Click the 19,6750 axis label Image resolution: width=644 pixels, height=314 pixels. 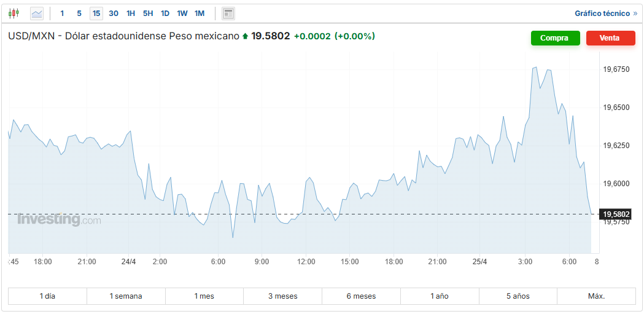pos(616,69)
